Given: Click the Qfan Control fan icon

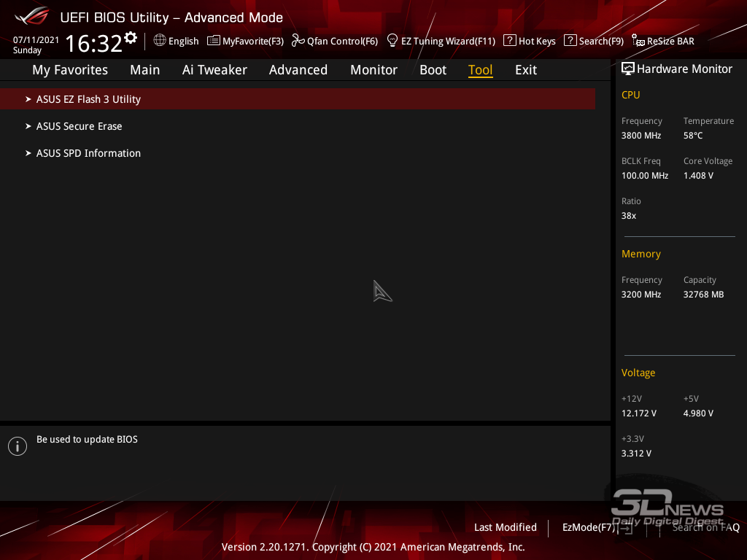Looking at the screenshot, I should (x=298, y=41).
